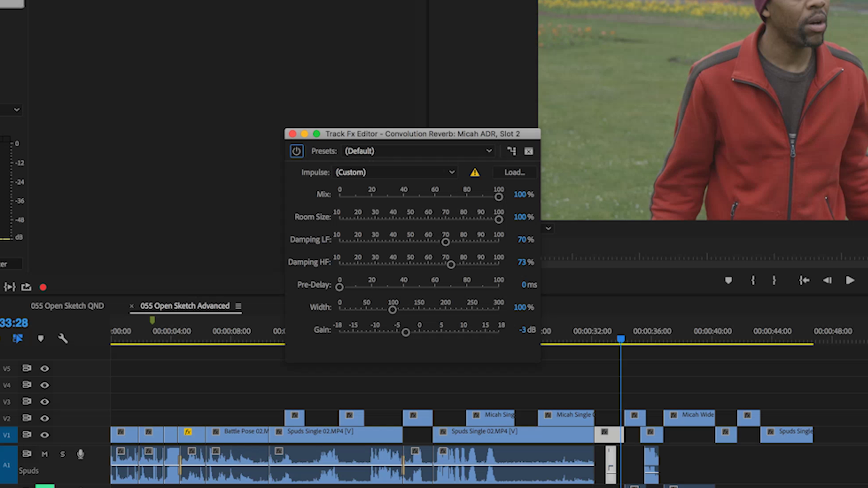
Task: Enable voice-over record on A1 track
Action: (80, 454)
